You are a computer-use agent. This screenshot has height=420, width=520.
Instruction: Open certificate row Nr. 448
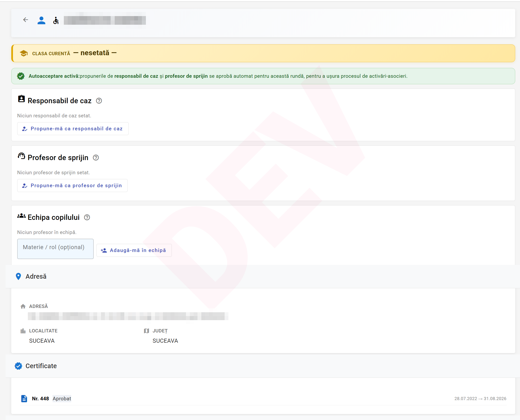click(x=263, y=398)
